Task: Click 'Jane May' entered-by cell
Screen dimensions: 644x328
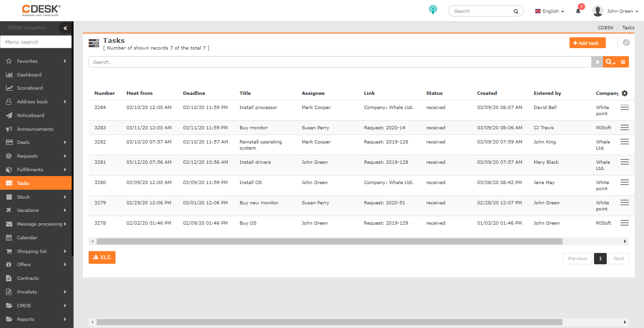Action: tap(544, 183)
